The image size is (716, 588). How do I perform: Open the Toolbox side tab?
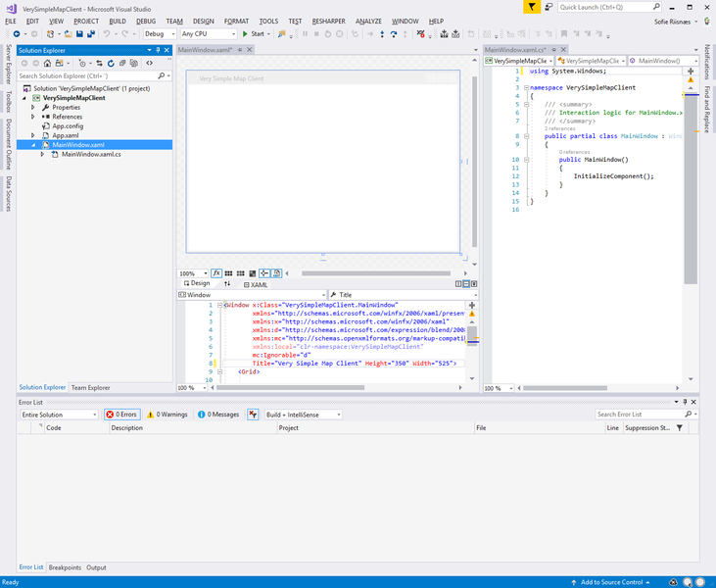tap(8, 101)
